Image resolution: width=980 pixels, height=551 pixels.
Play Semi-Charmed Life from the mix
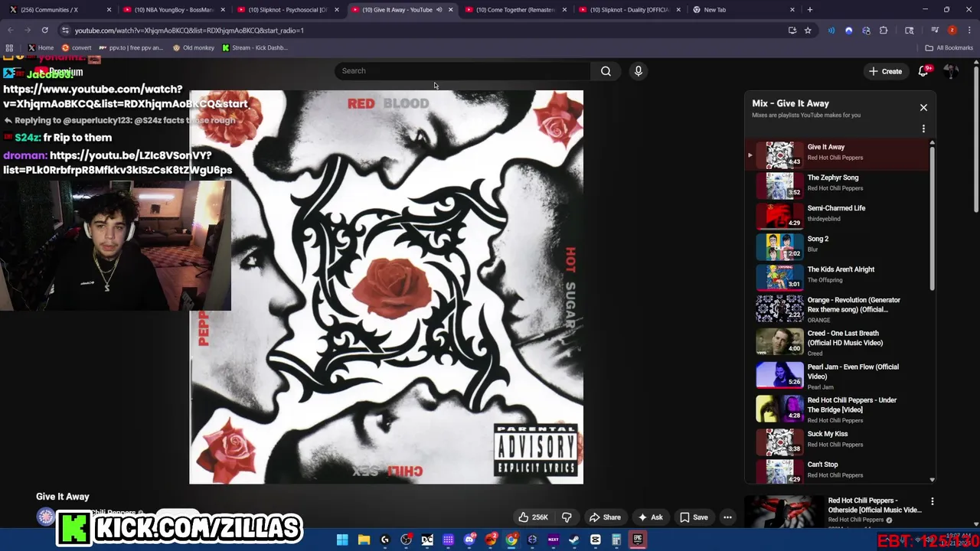[838, 215]
